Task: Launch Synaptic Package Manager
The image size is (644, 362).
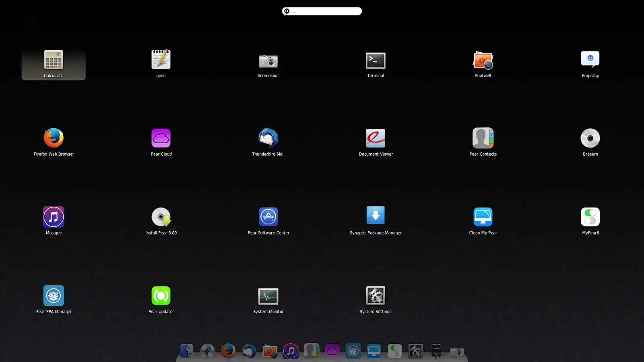Action: [376, 221]
